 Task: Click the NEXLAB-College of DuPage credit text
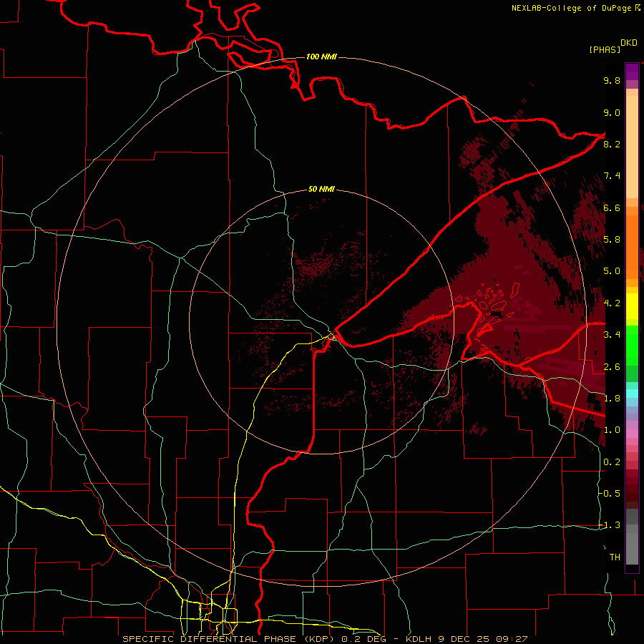tap(576, 8)
